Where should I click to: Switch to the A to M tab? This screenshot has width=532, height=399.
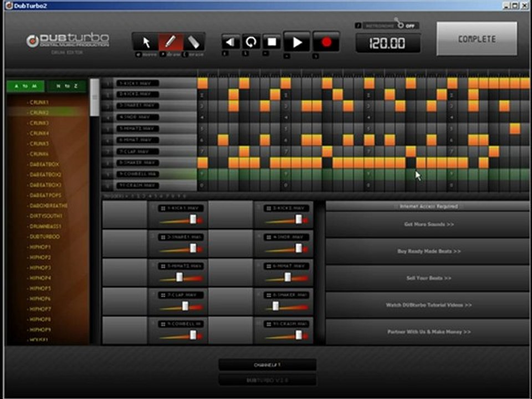click(25, 86)
